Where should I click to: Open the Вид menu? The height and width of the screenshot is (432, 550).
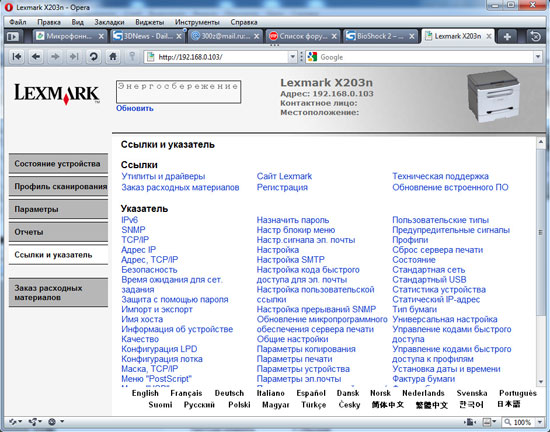[77, 22]
